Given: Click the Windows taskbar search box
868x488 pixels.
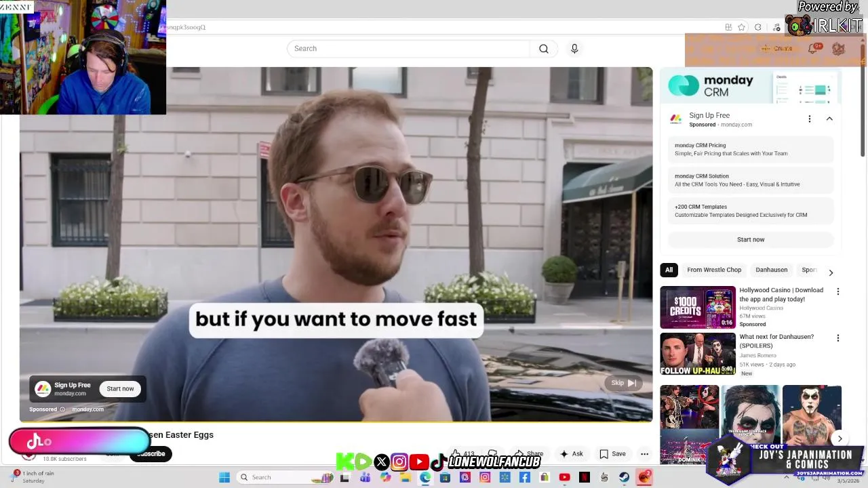Looking at the screenshot, I should (x=285, y=477).
